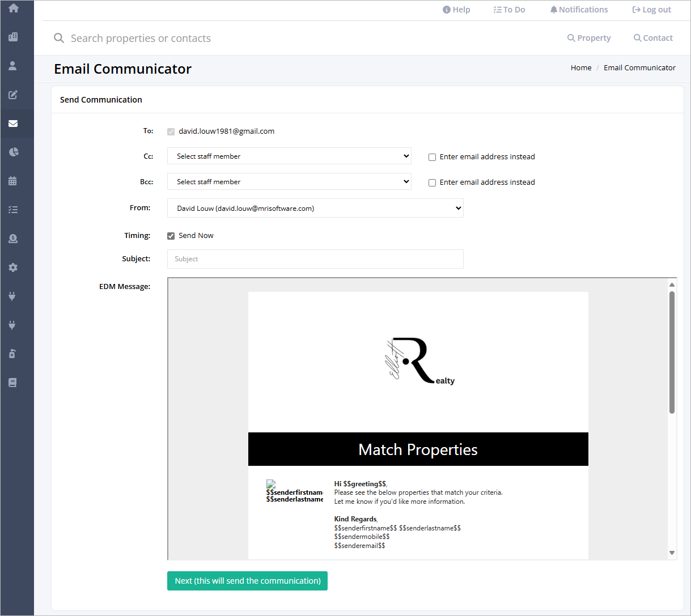This screenshot has height=616, width=691.
Task: Click the spray bottle icon in sidebar
Action: [13, 354]
